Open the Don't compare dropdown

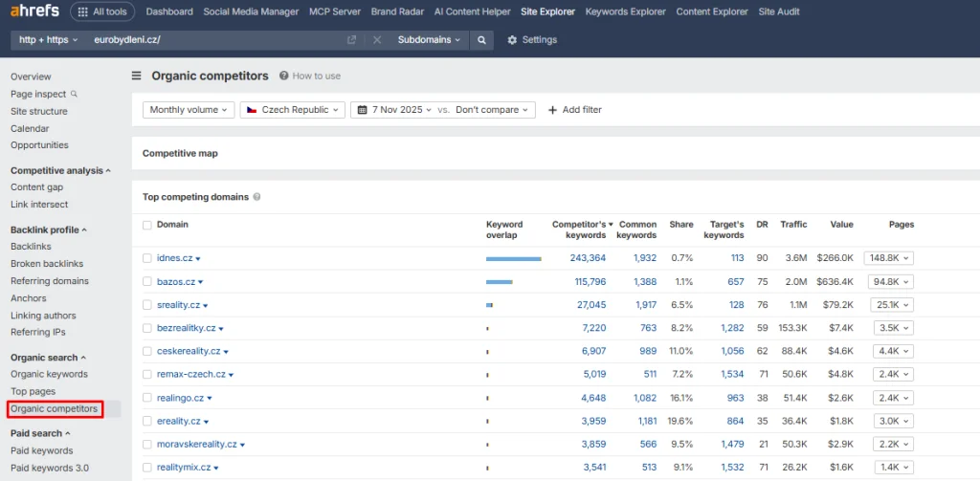pos(492,110)
